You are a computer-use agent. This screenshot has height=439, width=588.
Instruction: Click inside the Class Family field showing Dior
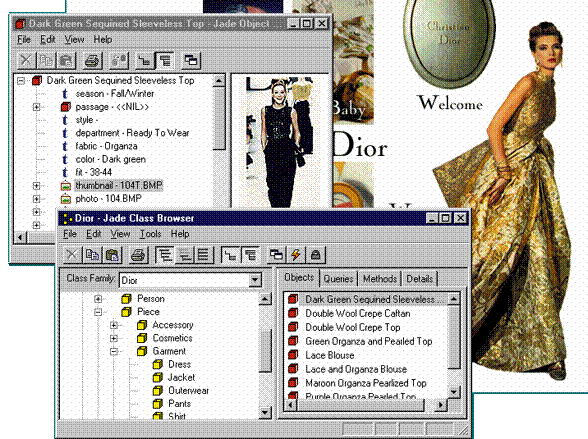(184, 280)
